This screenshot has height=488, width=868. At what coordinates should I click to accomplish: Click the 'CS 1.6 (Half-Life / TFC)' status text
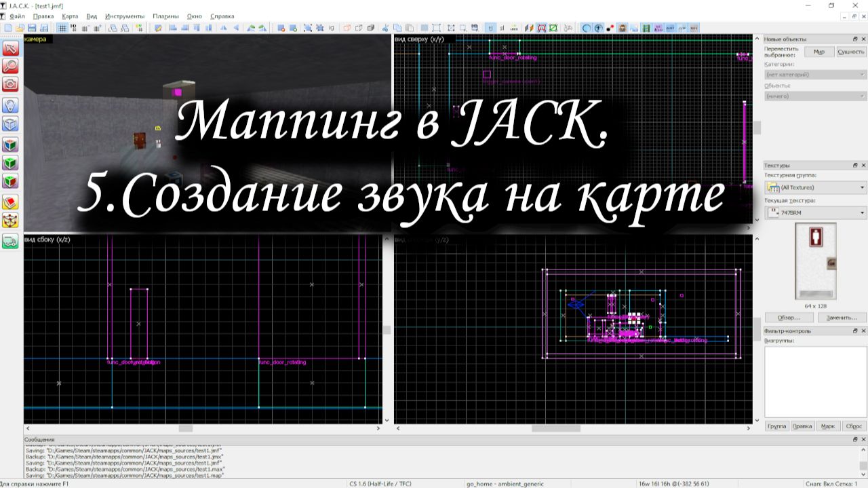(x=382, y=483)
